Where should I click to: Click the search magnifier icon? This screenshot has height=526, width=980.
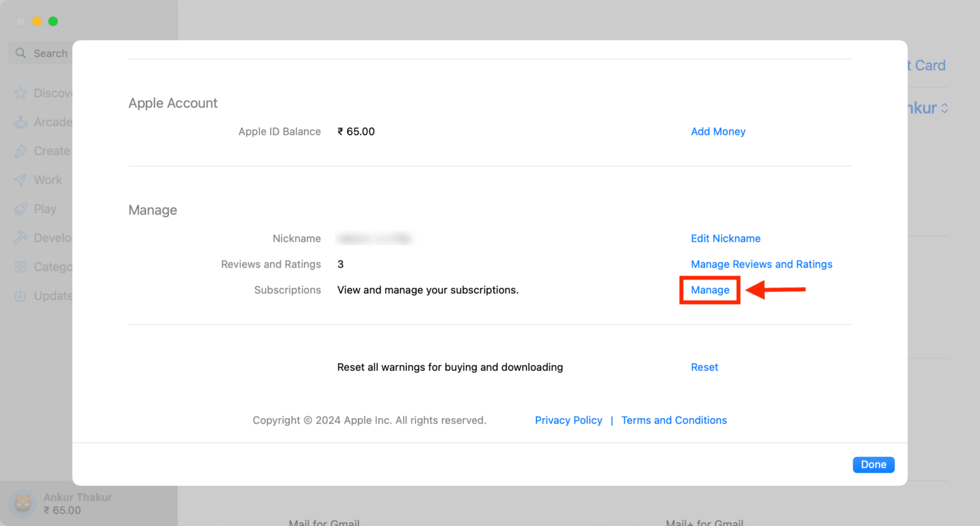tap(20, 53)
